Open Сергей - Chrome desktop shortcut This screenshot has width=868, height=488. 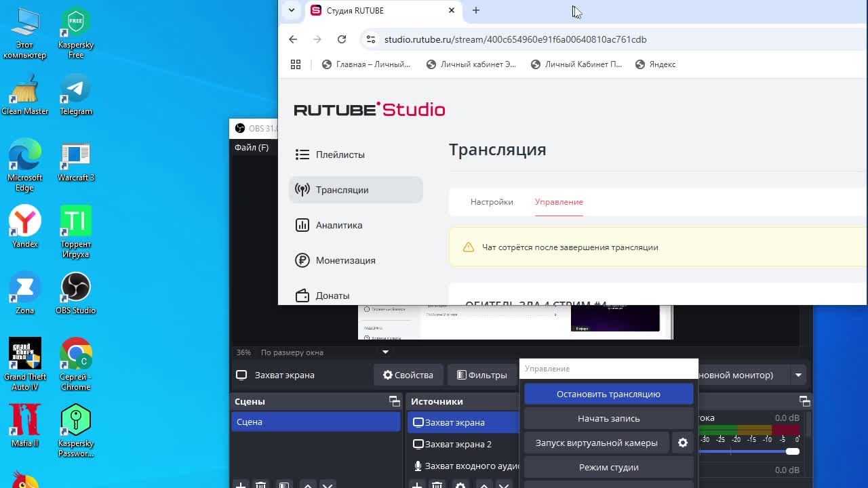click(76, 365)
